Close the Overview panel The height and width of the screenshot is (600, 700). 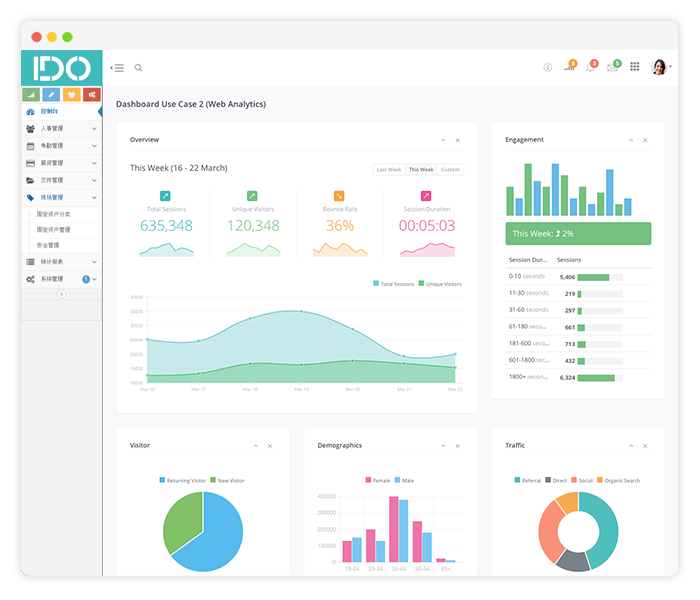click(458, 140)
